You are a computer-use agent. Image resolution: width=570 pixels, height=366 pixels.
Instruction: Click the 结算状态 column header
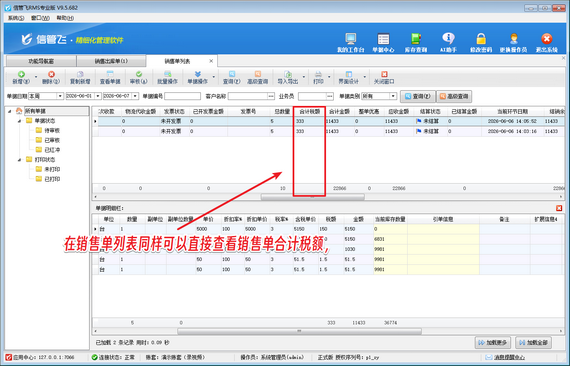pyautogui.click(x=430, y=112)
